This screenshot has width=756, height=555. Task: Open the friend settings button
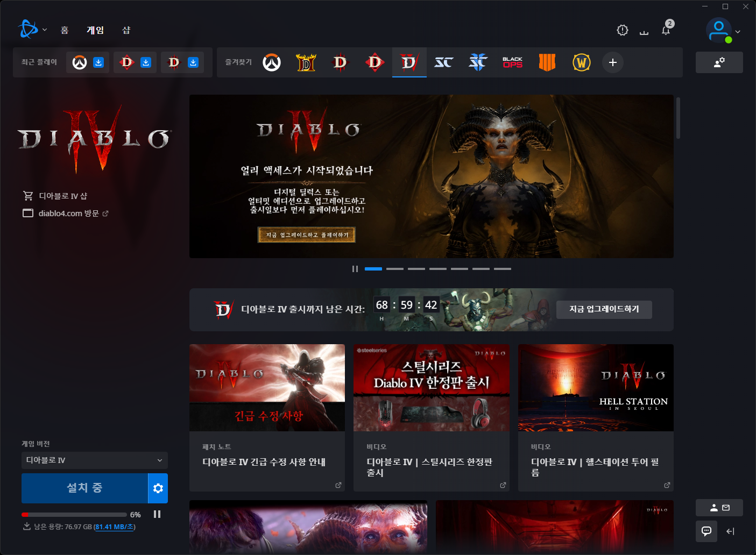click(x=719, y=62)
